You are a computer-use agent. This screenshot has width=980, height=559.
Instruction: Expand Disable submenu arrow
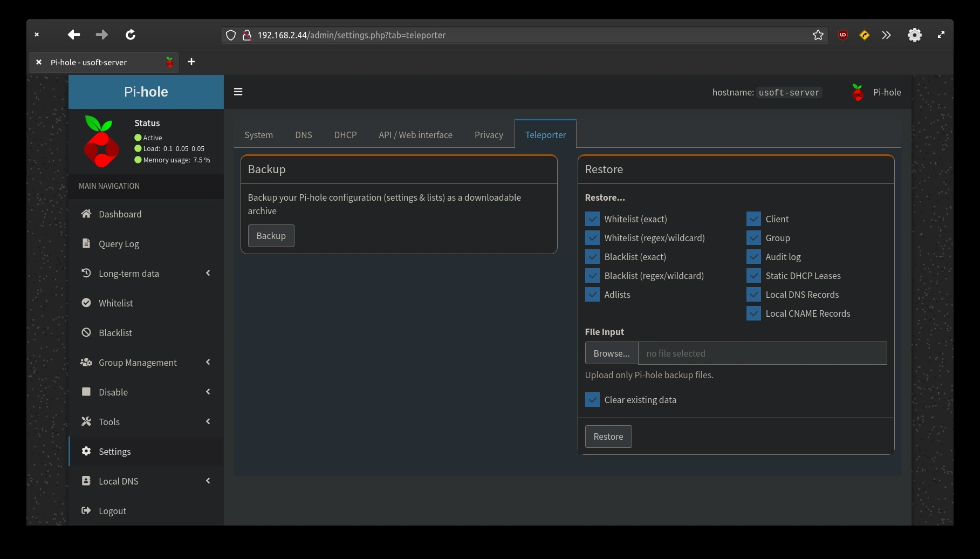tap(208, 392)
